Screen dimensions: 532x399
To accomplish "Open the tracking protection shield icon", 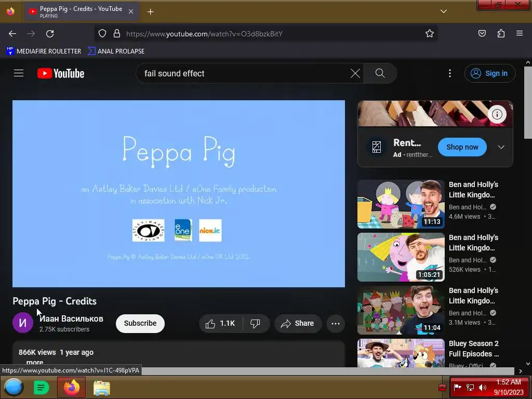I will 102,34.
